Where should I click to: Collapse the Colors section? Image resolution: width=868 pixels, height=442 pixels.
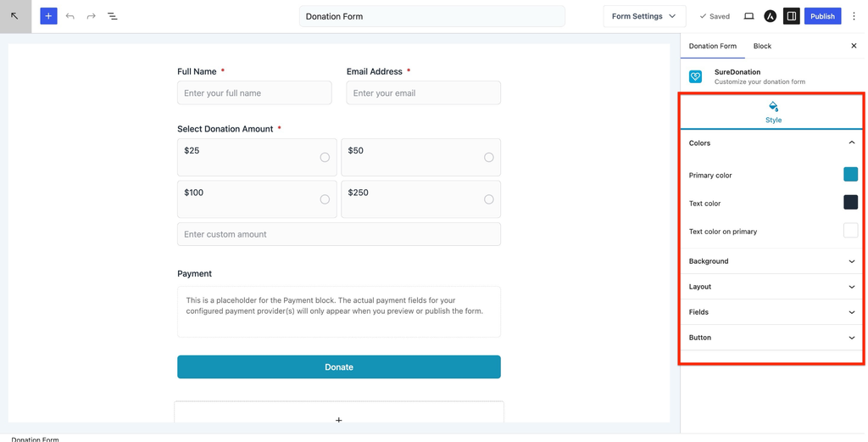pos(771,143)
